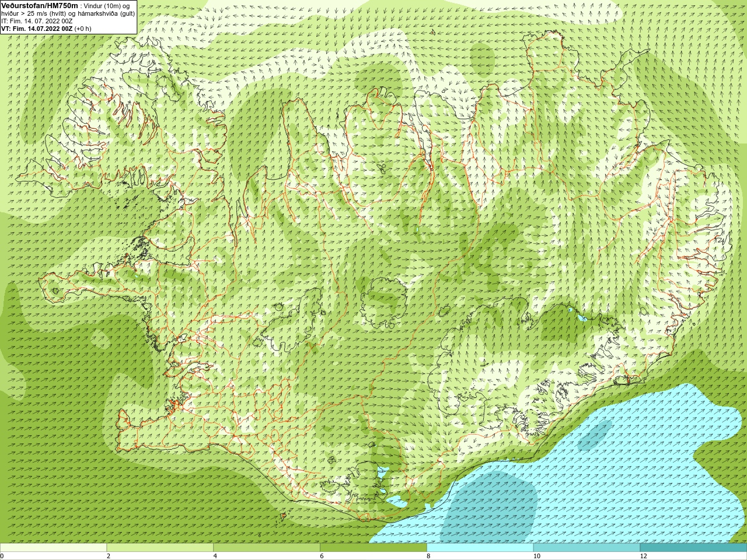Viewport: 747px width, 560px height.
Task: Click the legend scale label '2'
Action: point(109,556)
